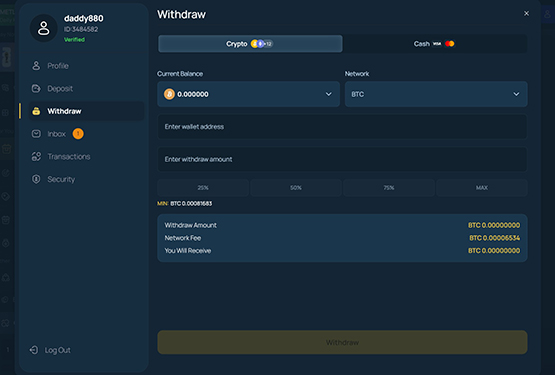Click the Network dropdown chevron

coord(516,94)
